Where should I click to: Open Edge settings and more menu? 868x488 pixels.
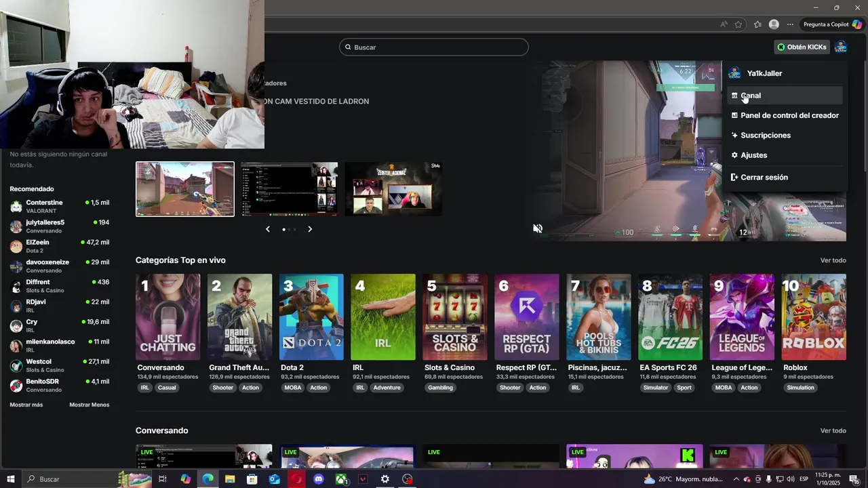[790, 24]
